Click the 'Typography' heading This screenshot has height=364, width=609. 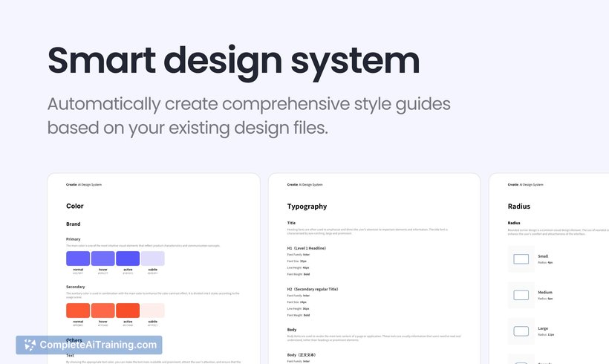point(307,207)
